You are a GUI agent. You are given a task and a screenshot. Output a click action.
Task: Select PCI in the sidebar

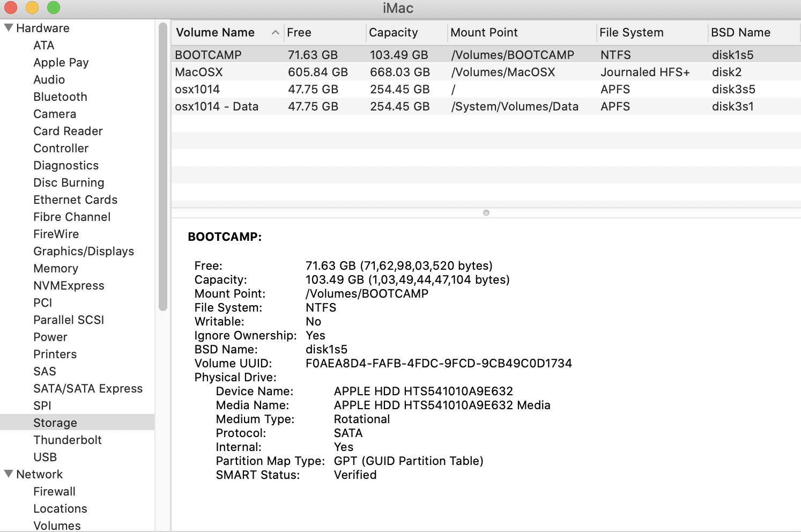[x=43, y=302]
